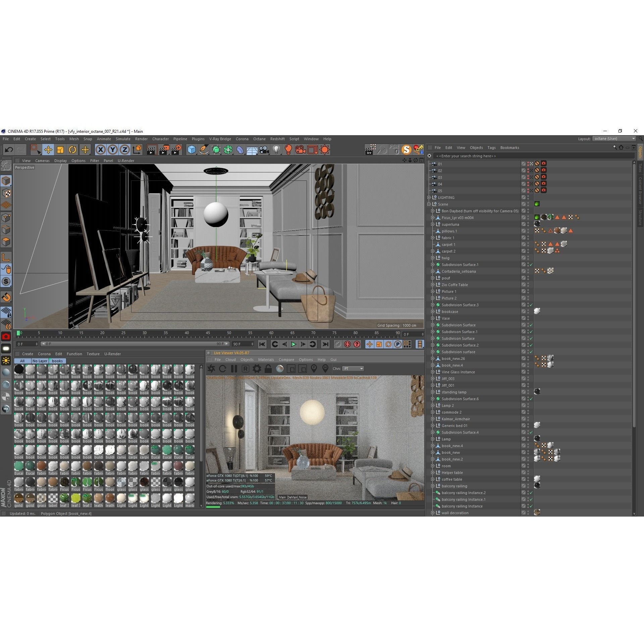Open Cameras menu in viewport
The width and height of the screenshot is (644, 644).
42,161
